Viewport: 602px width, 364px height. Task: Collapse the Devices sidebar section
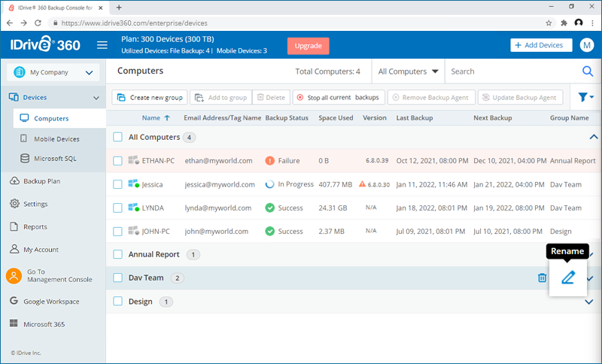click(96, 98)
